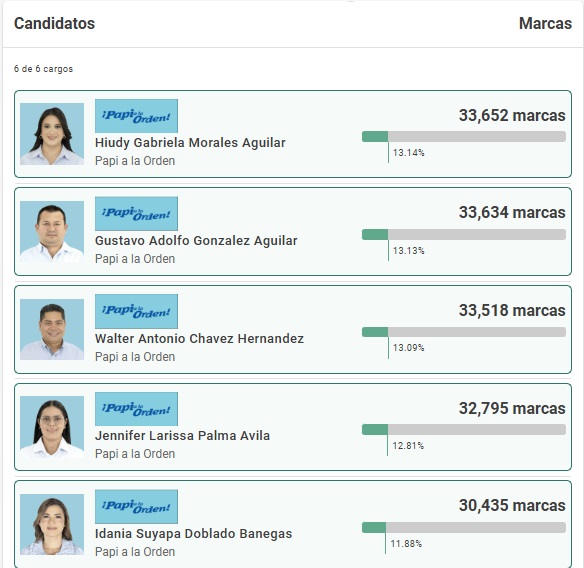Screen dimensions: 584x568
Task: Click Idania Suyapa Doblado Banegas's portrait photo
Action: click(52, 525)
